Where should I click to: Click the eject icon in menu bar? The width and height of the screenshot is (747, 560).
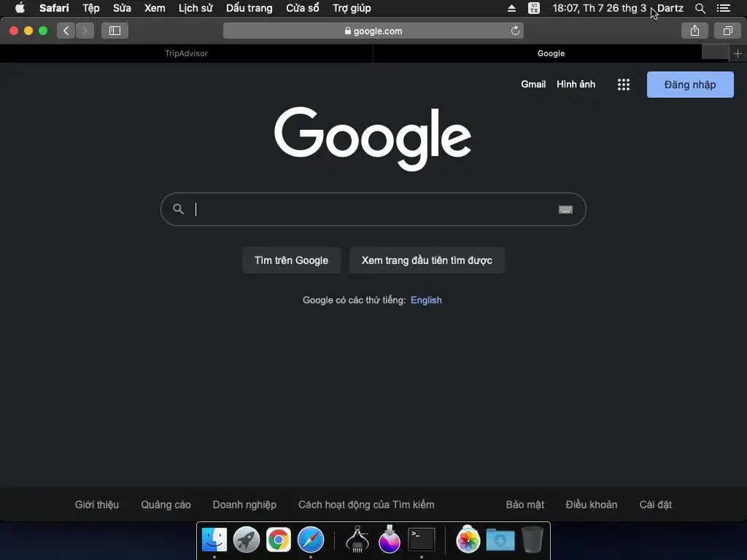511,8
